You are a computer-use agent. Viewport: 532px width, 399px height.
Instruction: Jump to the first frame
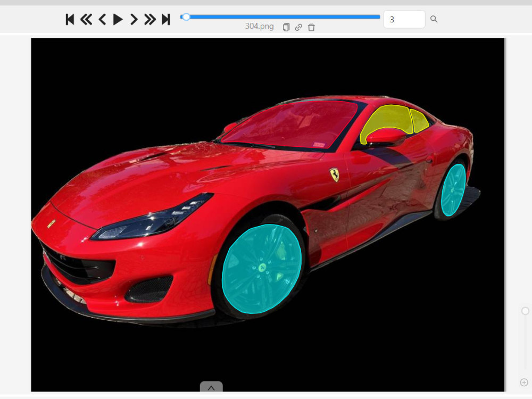(x=70, y=19)
